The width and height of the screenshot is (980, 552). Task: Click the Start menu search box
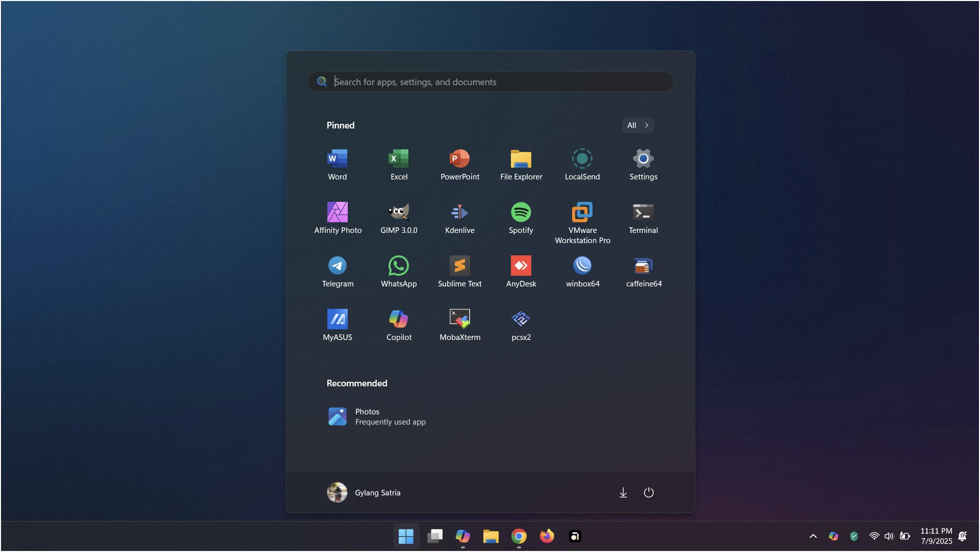[491, 82]
